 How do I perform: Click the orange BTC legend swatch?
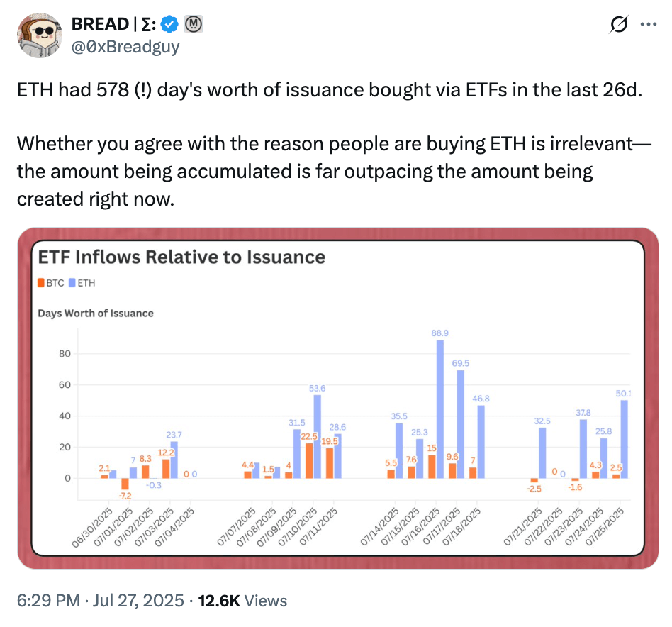click(x=41, y=283)
